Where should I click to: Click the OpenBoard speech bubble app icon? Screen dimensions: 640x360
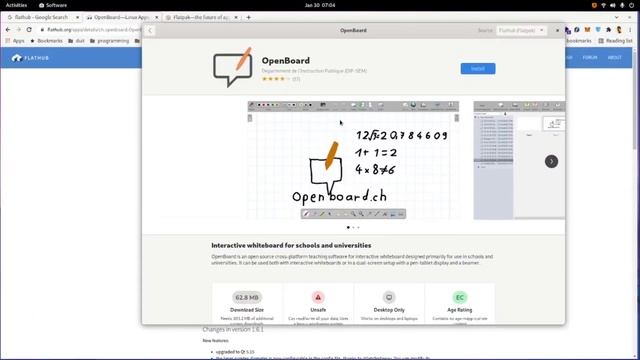click(233, 68)
